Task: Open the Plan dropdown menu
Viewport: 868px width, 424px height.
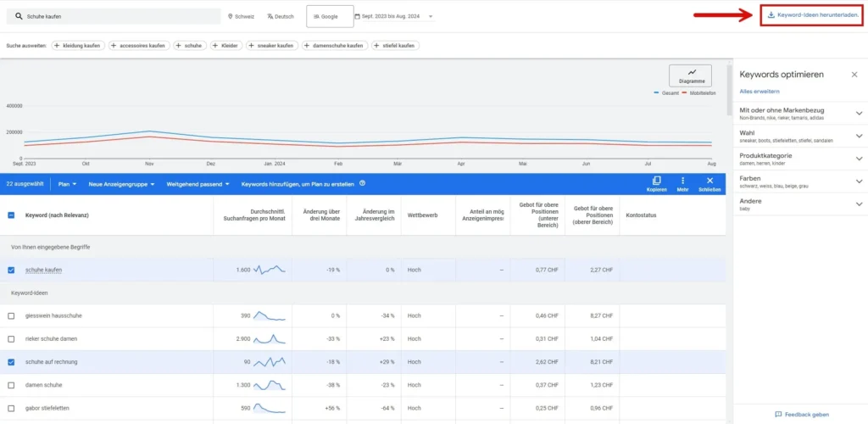Action: tap(67, 183)
